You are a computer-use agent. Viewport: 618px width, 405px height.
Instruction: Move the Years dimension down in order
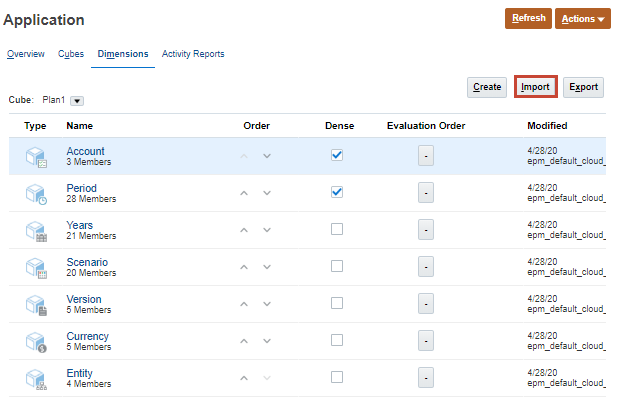[x=267, y=230]
